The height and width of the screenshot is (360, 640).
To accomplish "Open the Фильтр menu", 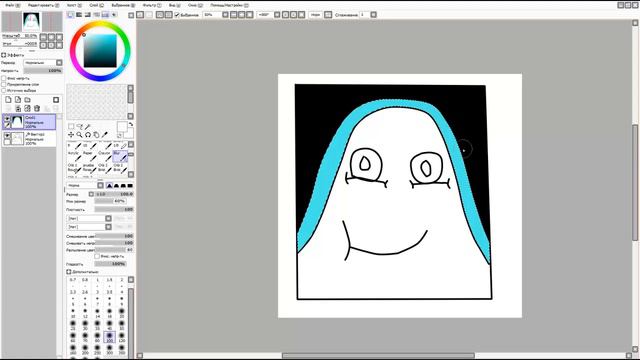I will point(151,5).
